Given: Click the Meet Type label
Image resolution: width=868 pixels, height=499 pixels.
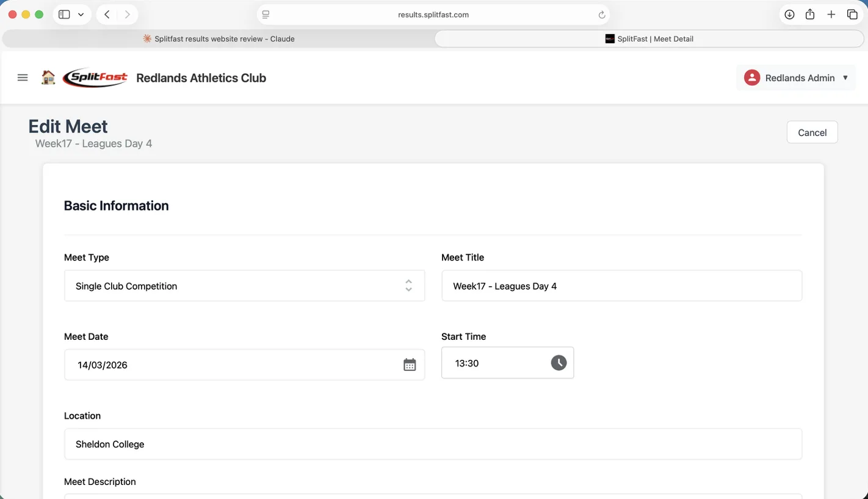Looking at the screenshot, I should 87,257.
